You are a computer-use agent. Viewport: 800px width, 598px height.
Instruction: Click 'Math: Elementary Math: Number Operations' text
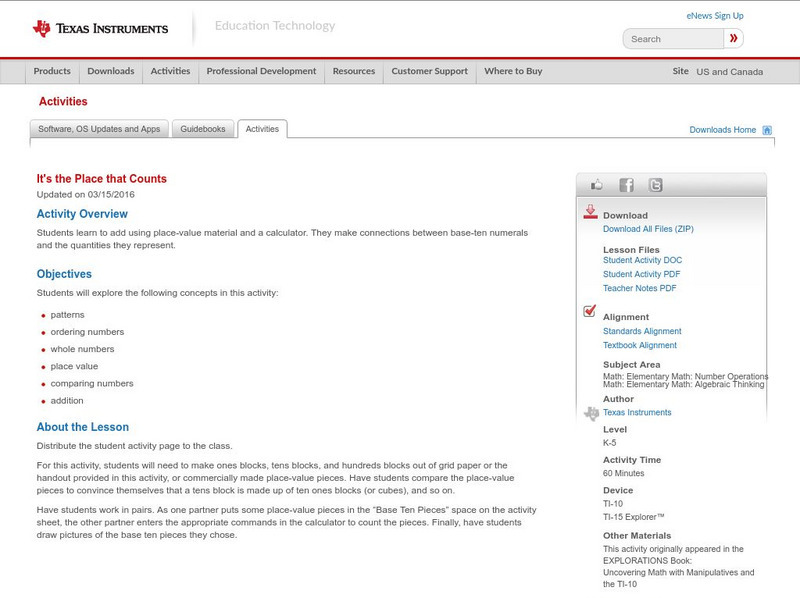(685, 376)
